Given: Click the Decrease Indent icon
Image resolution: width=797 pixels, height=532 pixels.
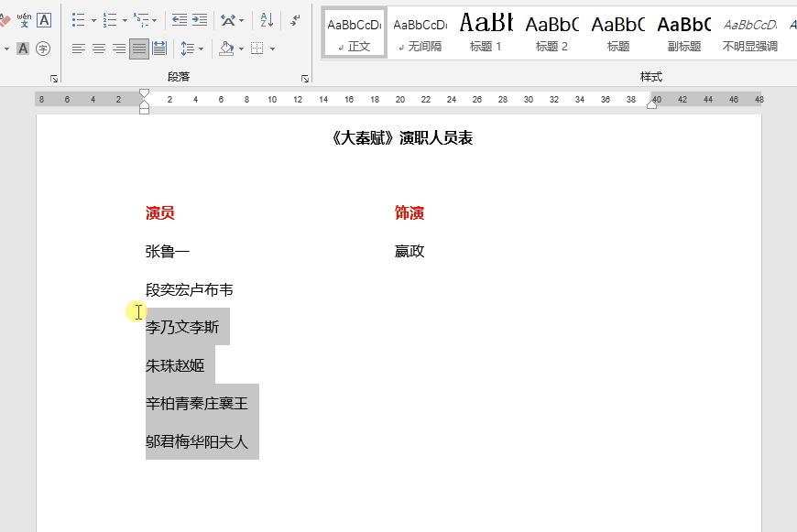Looking at the screenshot, I should (x=180, y=17).
